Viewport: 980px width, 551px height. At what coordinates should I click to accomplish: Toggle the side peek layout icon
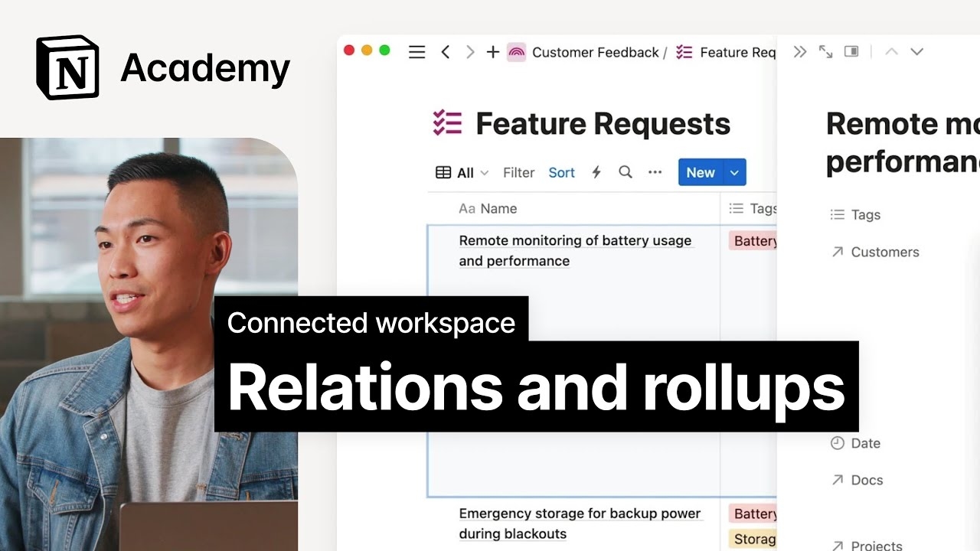click(851, 52)
